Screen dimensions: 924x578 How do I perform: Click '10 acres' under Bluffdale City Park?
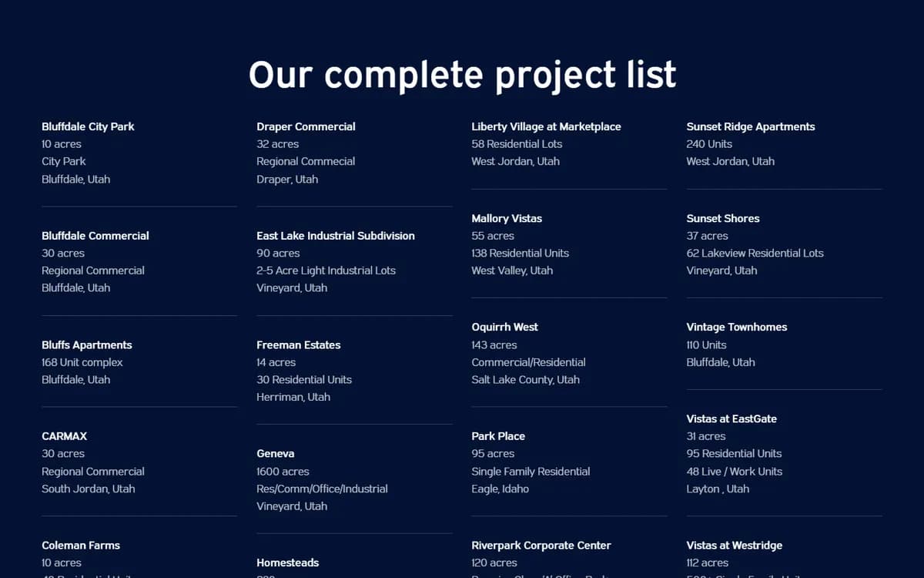click(x=62, y=144)
